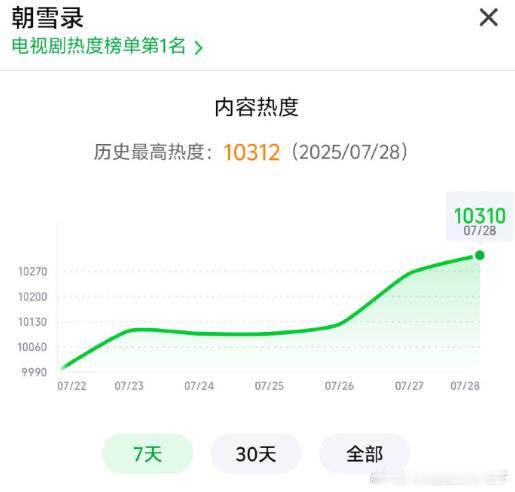This screenshot has height=492, width=515.
Task: Select the 07/24 axis date label
Action: point(199,386)
